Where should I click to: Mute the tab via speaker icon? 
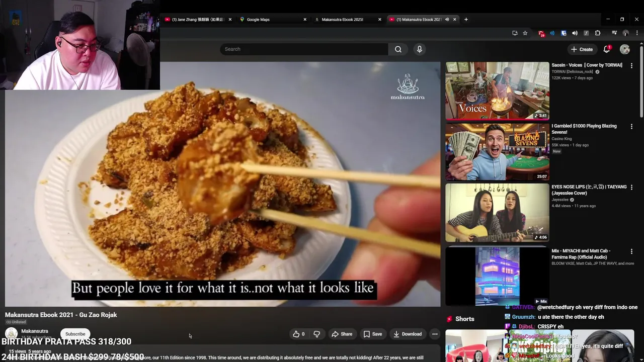(x=447, y=20)
